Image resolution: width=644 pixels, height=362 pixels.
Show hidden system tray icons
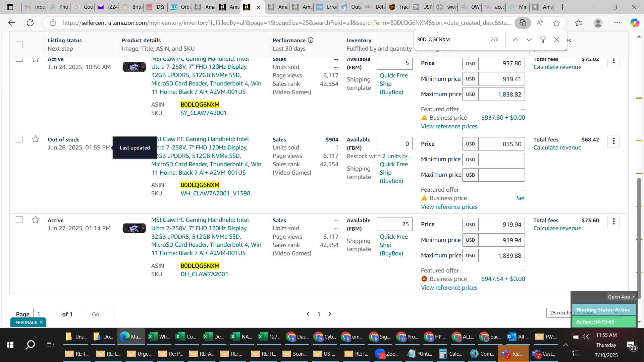pos(566,345)
